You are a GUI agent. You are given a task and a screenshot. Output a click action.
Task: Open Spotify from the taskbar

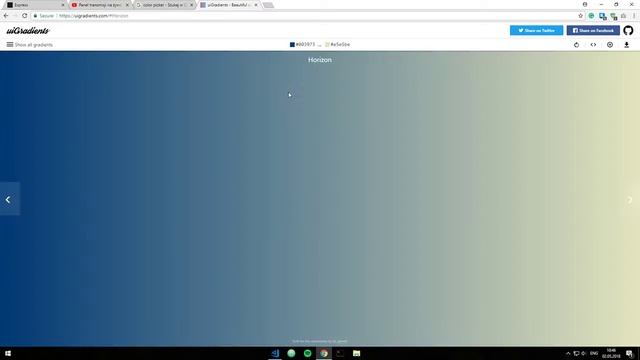308,353
